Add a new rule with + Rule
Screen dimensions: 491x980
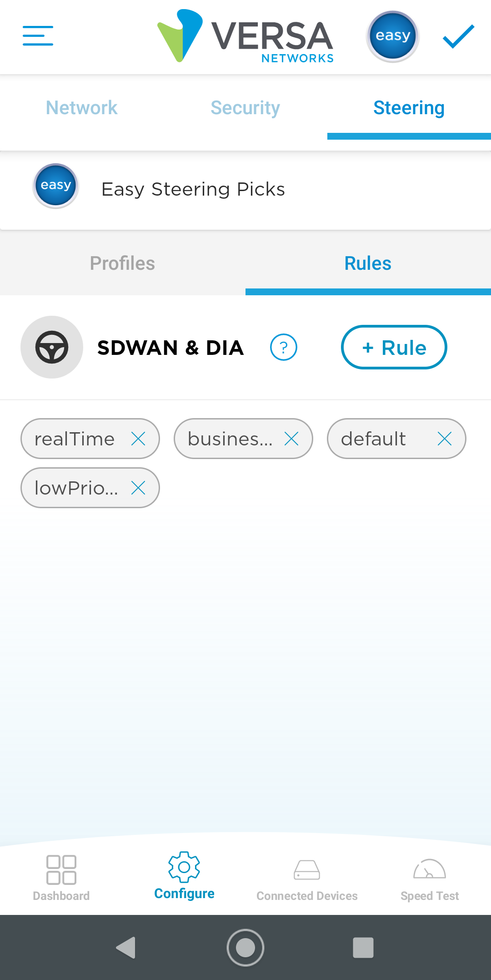coord(394,348)
